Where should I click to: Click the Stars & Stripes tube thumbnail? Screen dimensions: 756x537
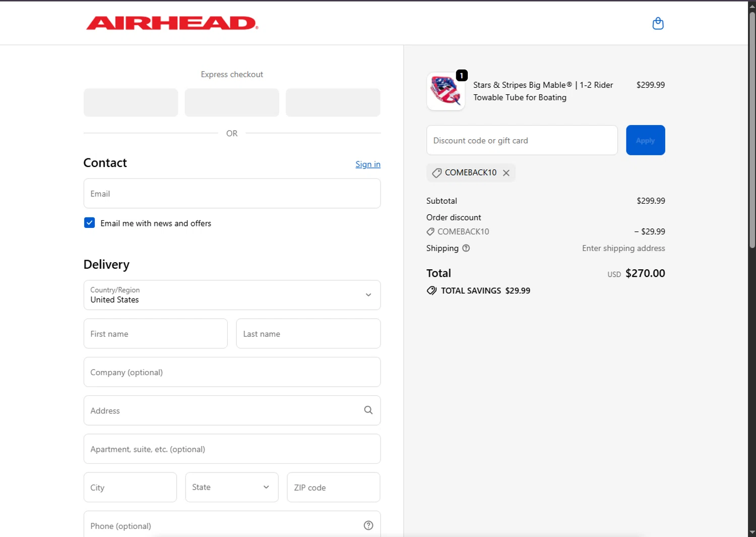coord(446,91)
